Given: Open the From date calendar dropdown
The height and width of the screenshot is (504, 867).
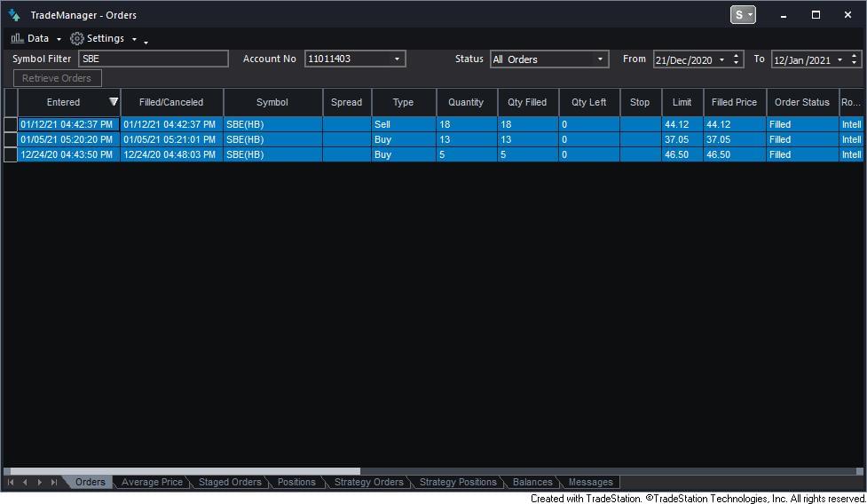Looking at the screenshot, I should [x=721, y=59].
